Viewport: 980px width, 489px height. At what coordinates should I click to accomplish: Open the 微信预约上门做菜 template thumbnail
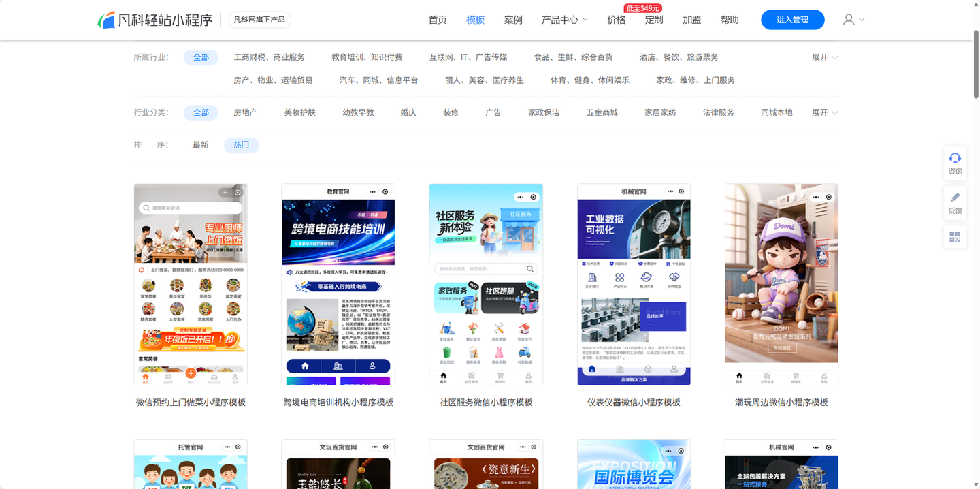tap(191, 284)
